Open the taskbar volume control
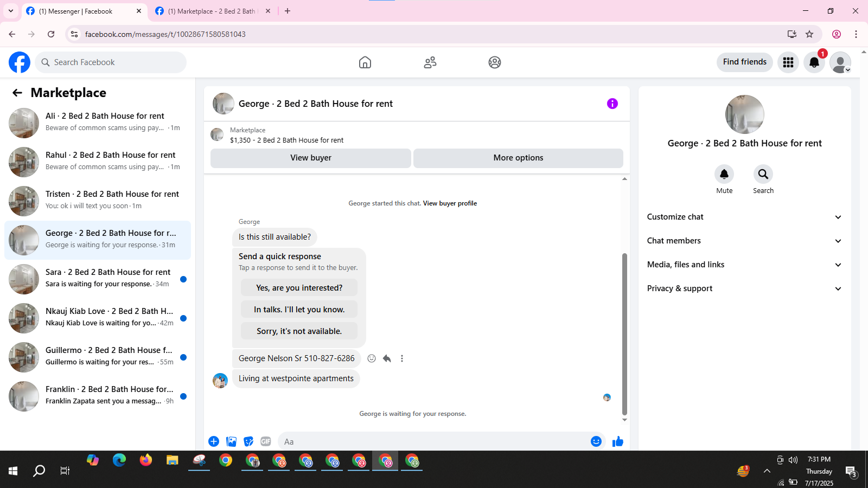This screenshot has width=868, height=488. 793,460
